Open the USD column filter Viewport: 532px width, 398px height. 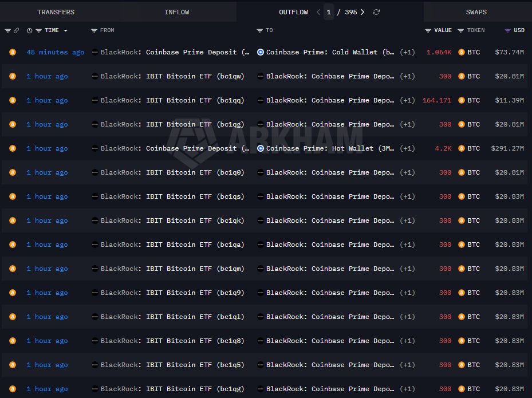[507, 30]
